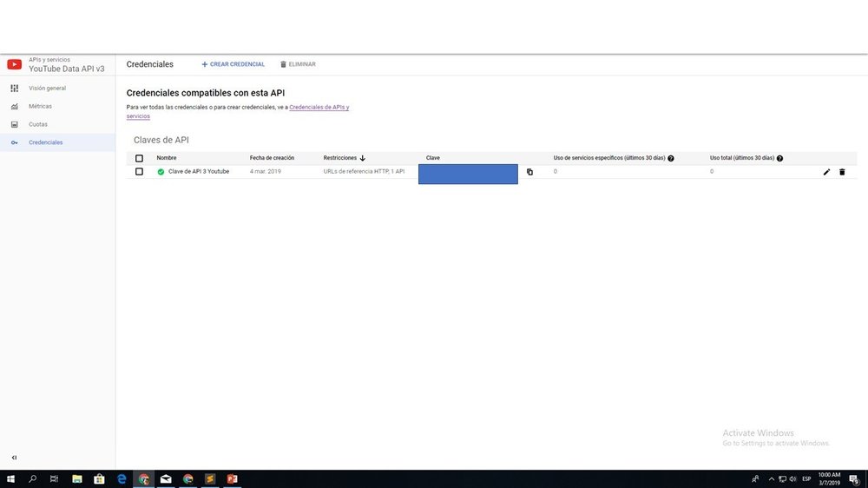Screen dimensions: 868x488
Task: Click the Métricas chart icon
Action: 15,106
